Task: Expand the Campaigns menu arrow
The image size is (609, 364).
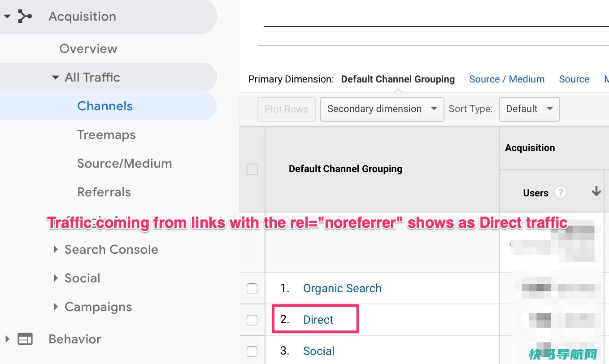Action: coord(56,307)
